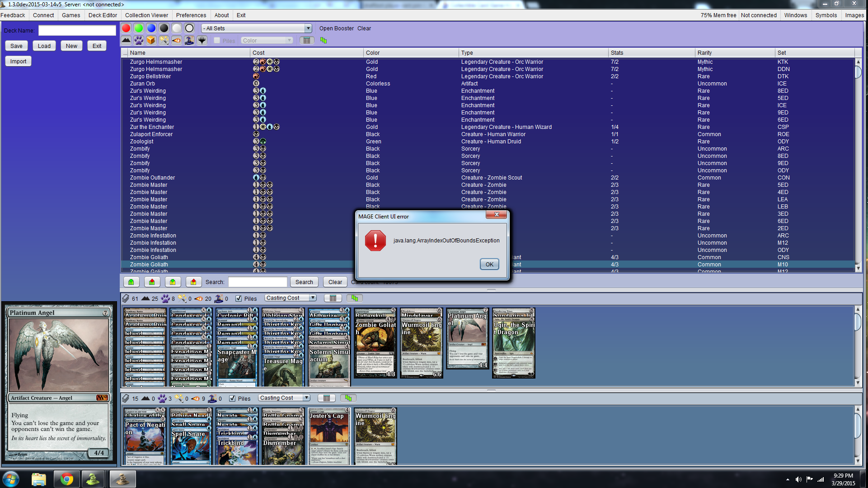Open the Collection Viewer
This screenshot has height=488, width=868.
(x=146, y=15)
